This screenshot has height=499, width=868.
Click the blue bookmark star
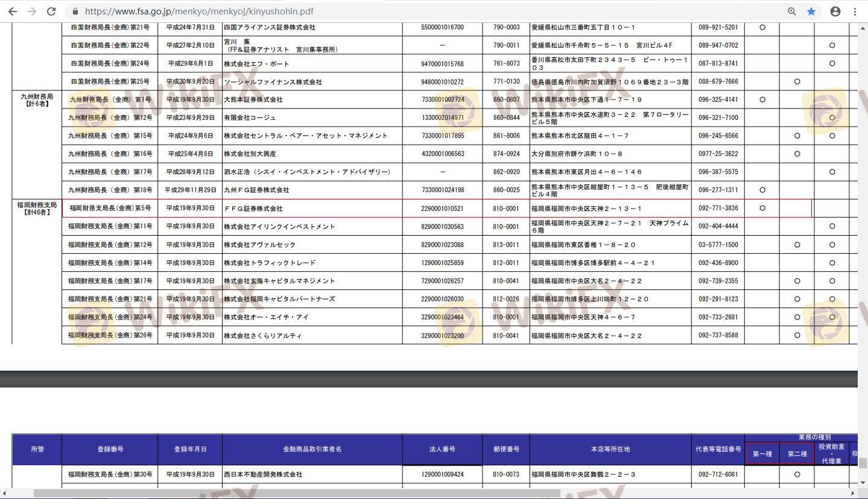pyautogui.click(x=811, y=11)
